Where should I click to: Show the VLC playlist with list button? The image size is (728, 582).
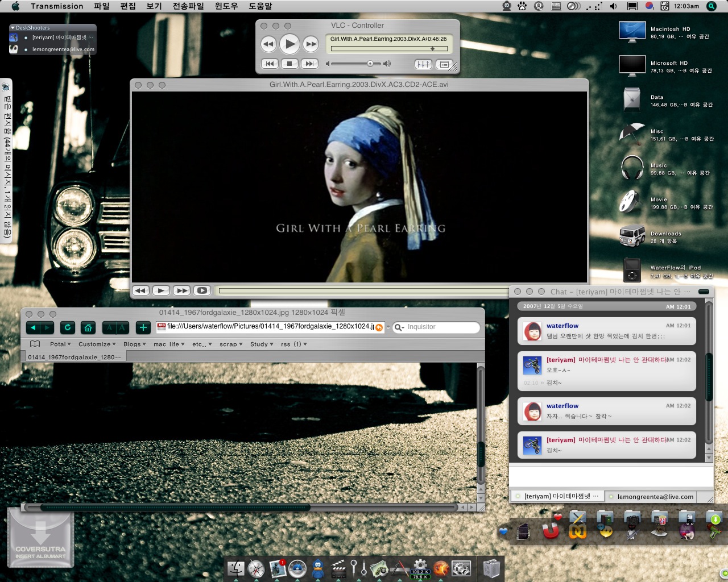tap(444, 64)
